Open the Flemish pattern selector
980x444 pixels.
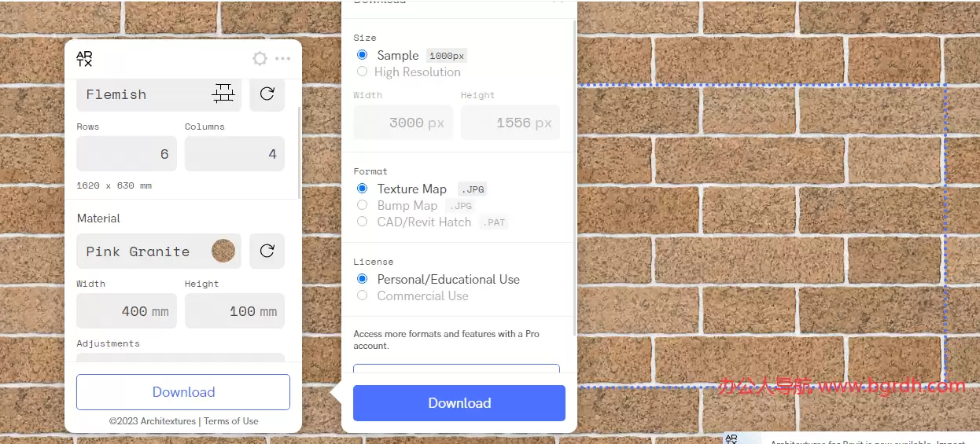click(148, 94)
